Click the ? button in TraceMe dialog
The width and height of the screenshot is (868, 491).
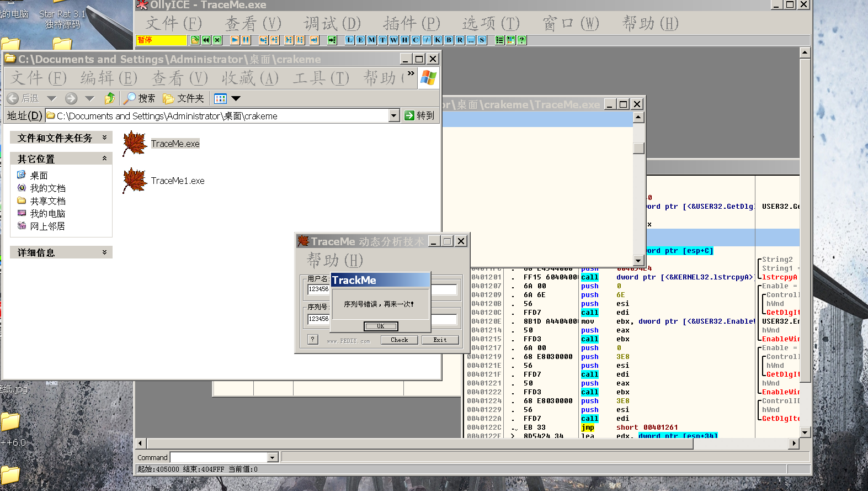313,339
